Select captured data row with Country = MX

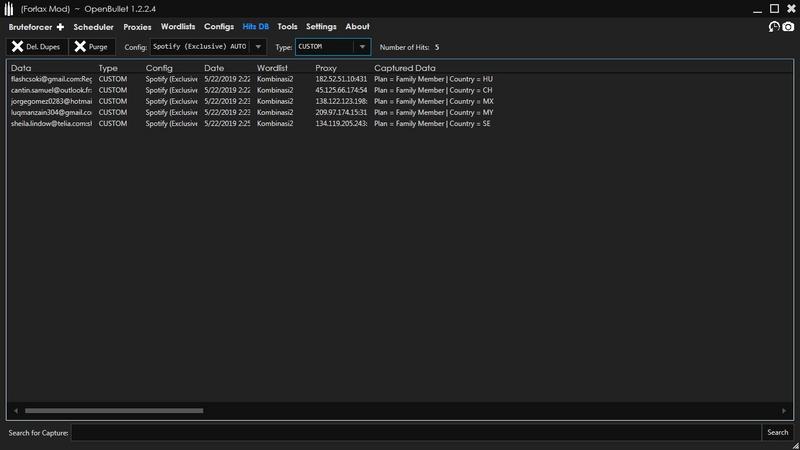[434, 102]
